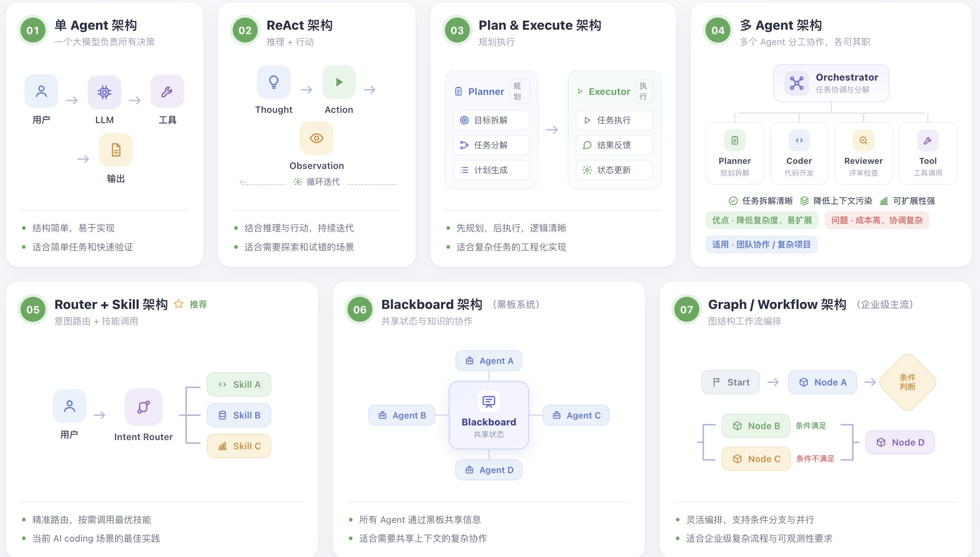The image size is (980, 557).
Task: Click the Node A box
Action: [x=822, y=382]
